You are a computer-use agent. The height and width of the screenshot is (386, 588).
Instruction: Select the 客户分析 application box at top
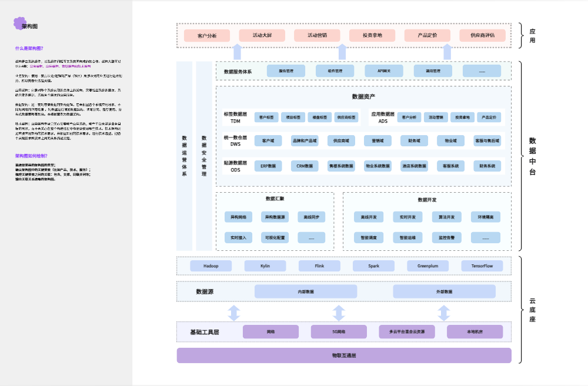207,35
